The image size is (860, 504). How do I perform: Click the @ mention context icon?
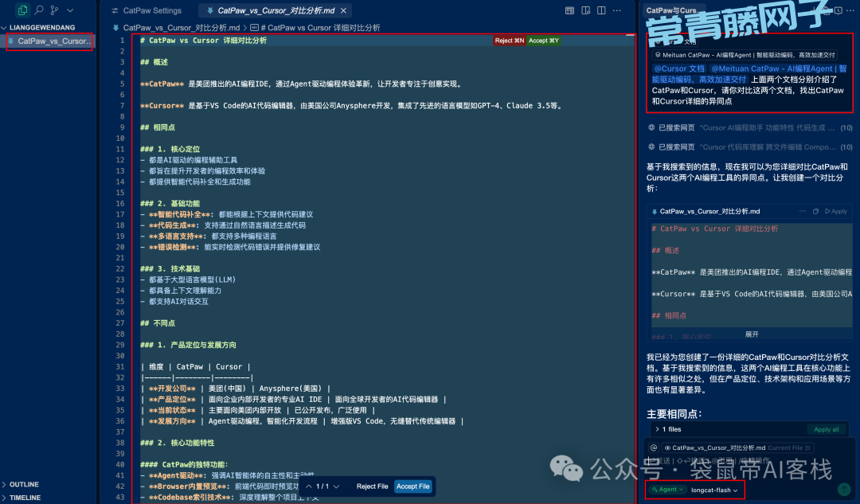click(x=654, y=447)
